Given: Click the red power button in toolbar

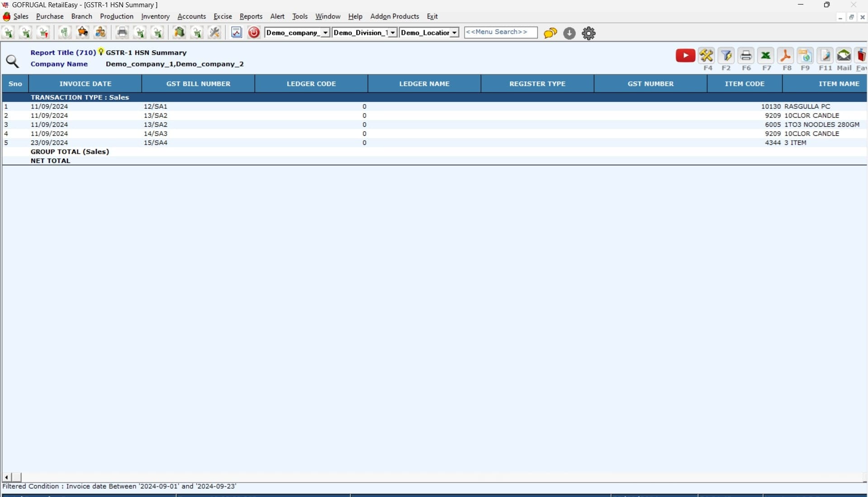Looking at the screenshot, I should coord(254,33).
